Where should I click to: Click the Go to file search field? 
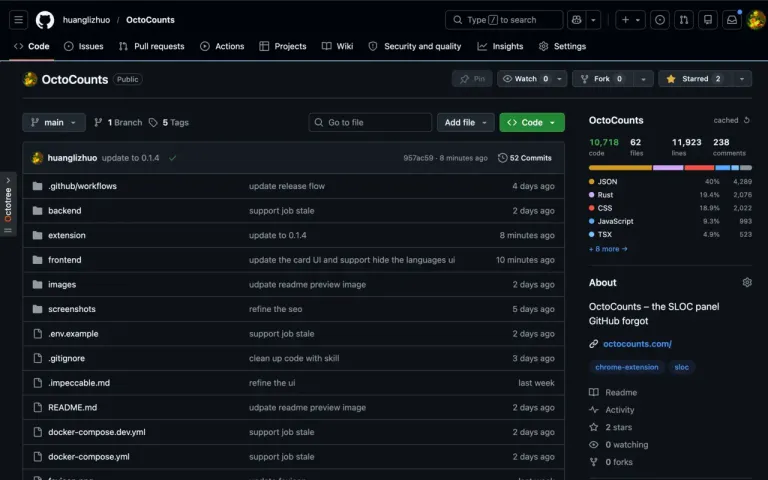(370, 122)
